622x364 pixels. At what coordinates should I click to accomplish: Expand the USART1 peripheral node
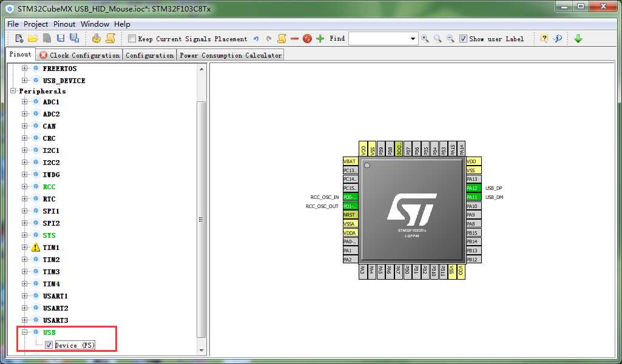25,296
